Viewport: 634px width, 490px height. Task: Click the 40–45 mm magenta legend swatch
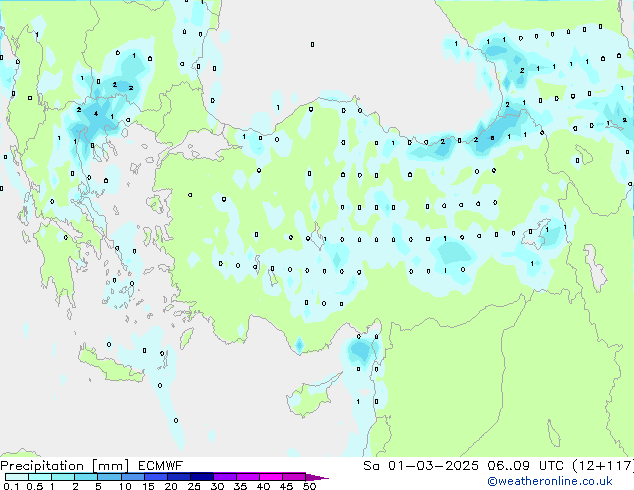click(x=271, y=477)
